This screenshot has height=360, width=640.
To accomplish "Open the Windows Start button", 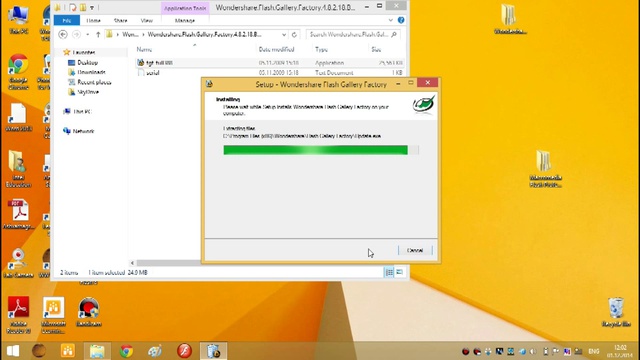I will pyautogui.click(x=13, y=351).
